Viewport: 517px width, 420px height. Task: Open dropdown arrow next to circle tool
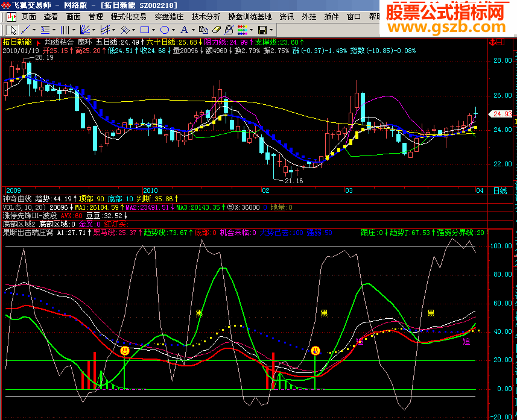(x=173, y=30)
